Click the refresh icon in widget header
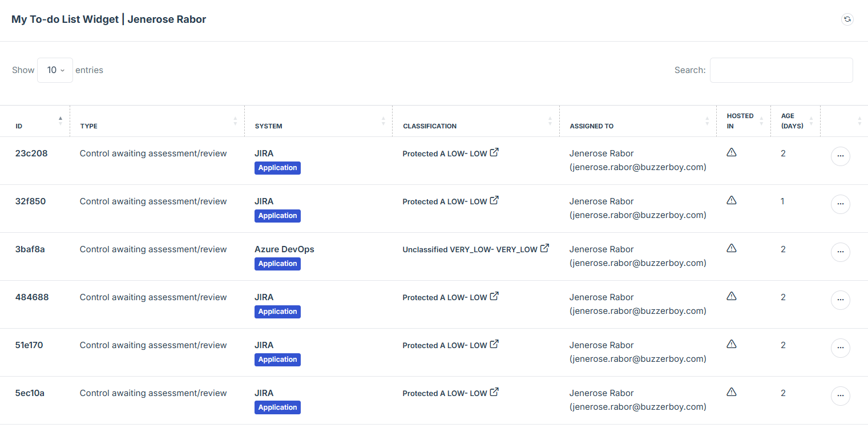 (847, 19)
